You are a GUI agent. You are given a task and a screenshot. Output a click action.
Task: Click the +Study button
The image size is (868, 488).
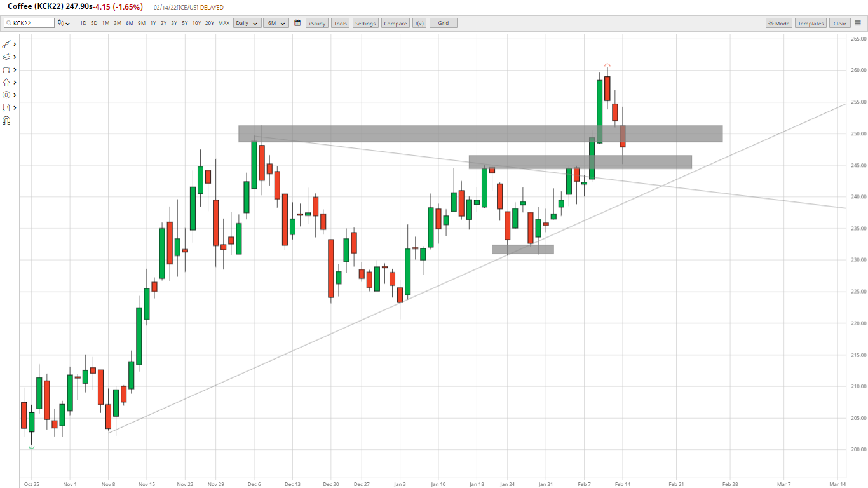point(317,23)
